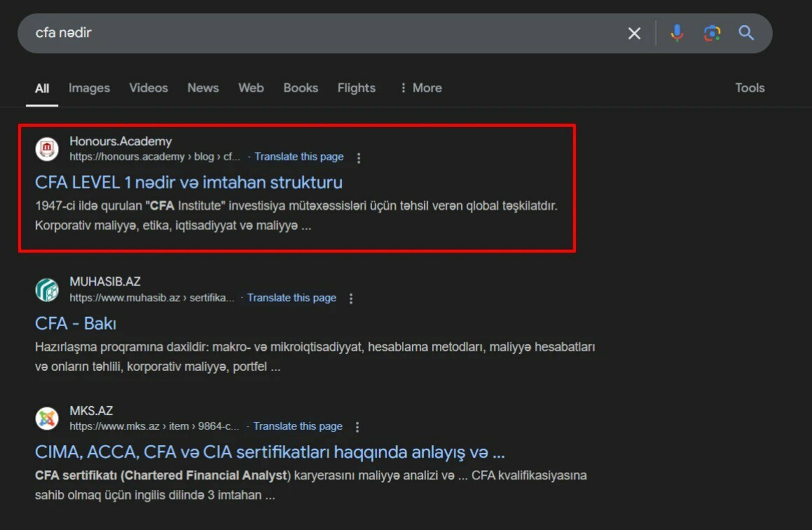Image resolution: width=812 pixels, height=530 pixels.
Task: Open 'CFA LEVEL 1 nədir' result link
Action: 188,182
